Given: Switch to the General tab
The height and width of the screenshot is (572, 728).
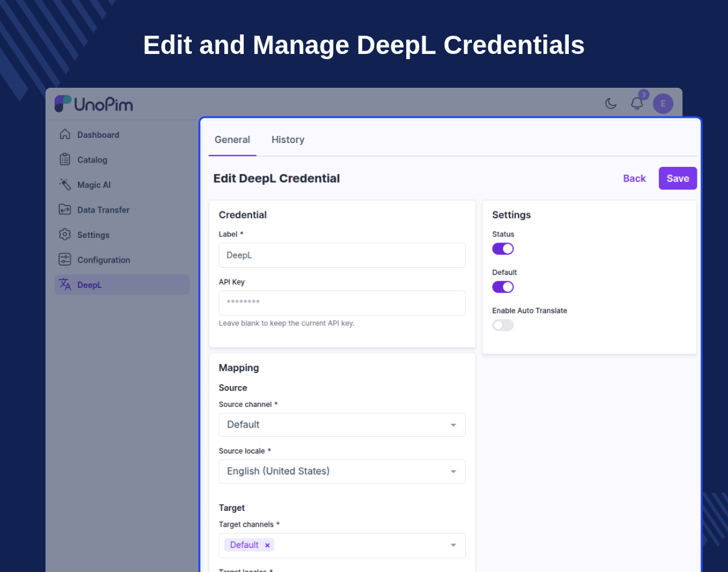Looking at the screenshot, I should point(232,140).
